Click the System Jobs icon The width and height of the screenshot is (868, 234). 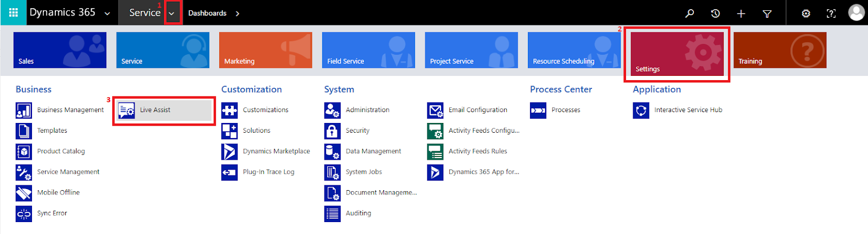point(333,172)
